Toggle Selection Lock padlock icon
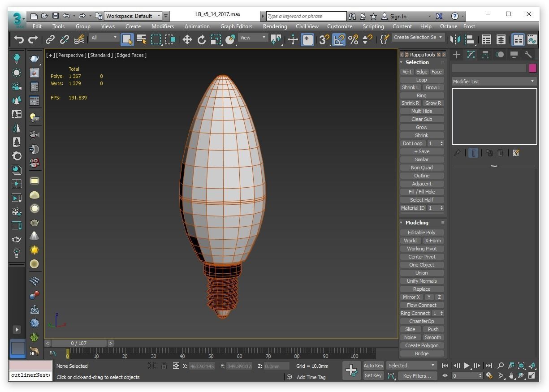Viewport: 549px width, 392px height. (x=164, y=366)
